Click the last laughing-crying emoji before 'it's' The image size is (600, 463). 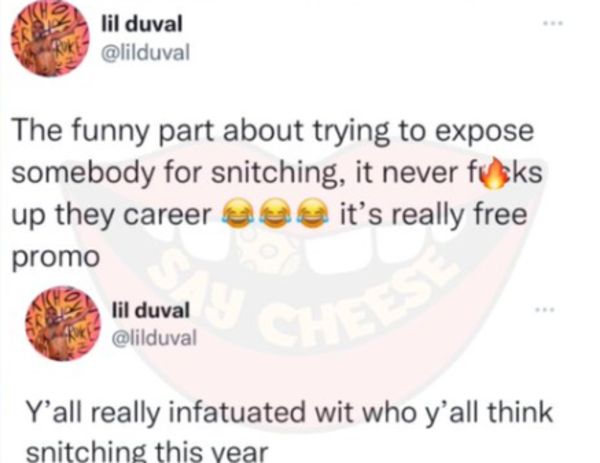(x=313, y=214)
